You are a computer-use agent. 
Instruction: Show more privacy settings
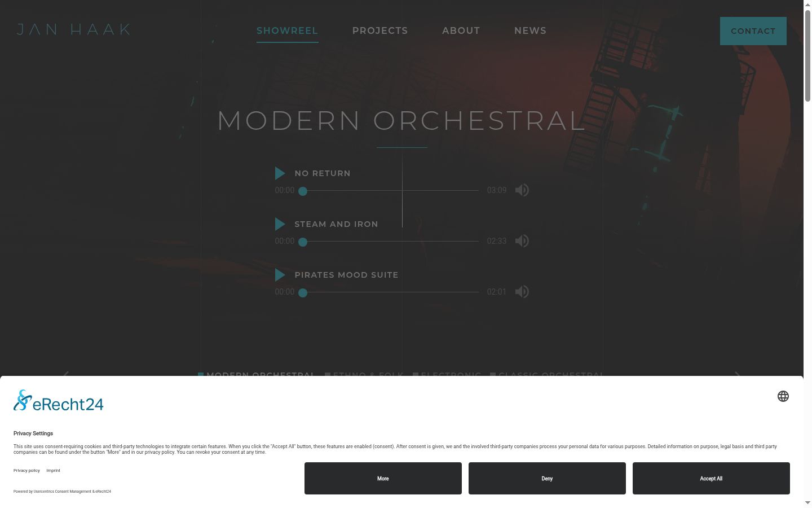(x=383, y=479)
